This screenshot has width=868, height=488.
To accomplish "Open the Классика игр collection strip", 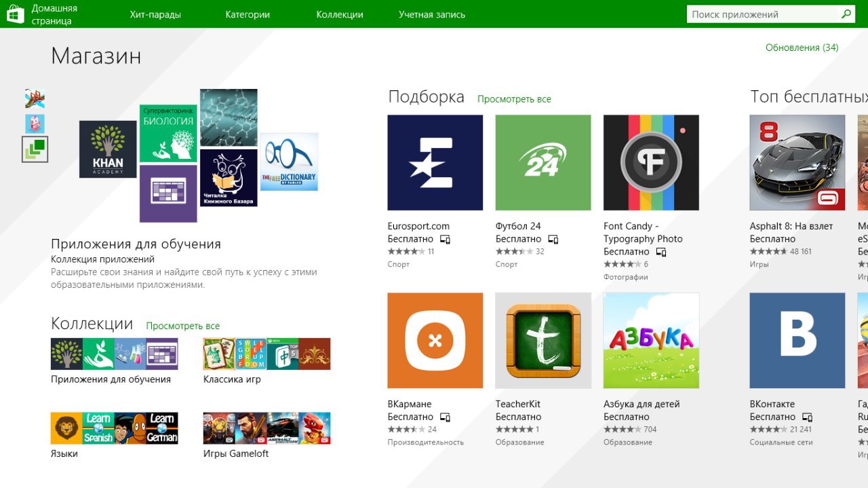I will (267, 354).
